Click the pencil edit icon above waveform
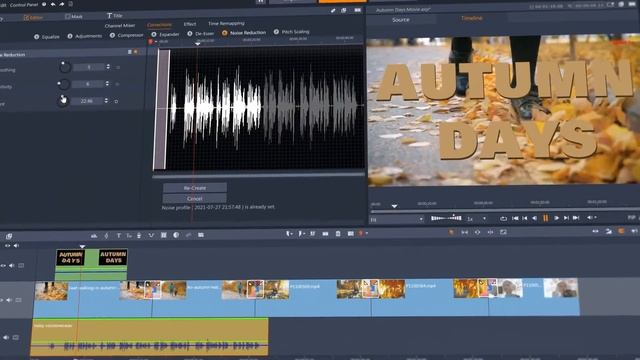This screenshot has height=360, width=640. pos(333,11)
